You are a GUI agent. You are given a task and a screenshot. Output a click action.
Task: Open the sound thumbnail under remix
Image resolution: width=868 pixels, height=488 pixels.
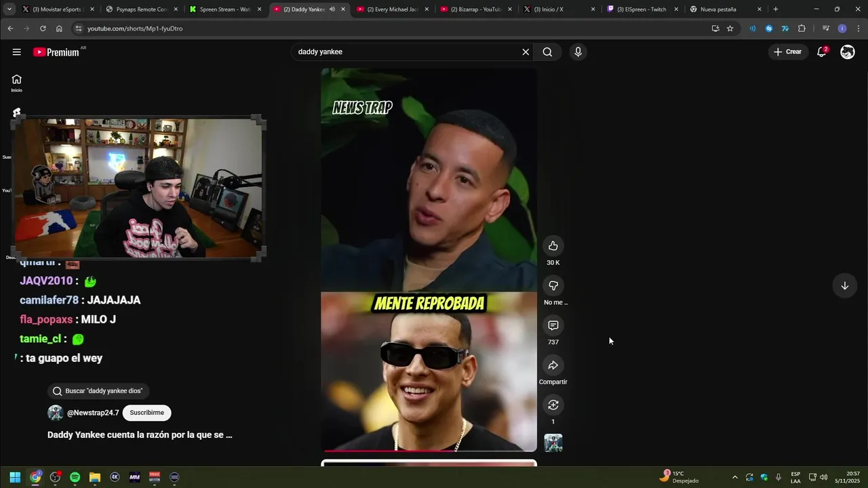click(553, 443)
